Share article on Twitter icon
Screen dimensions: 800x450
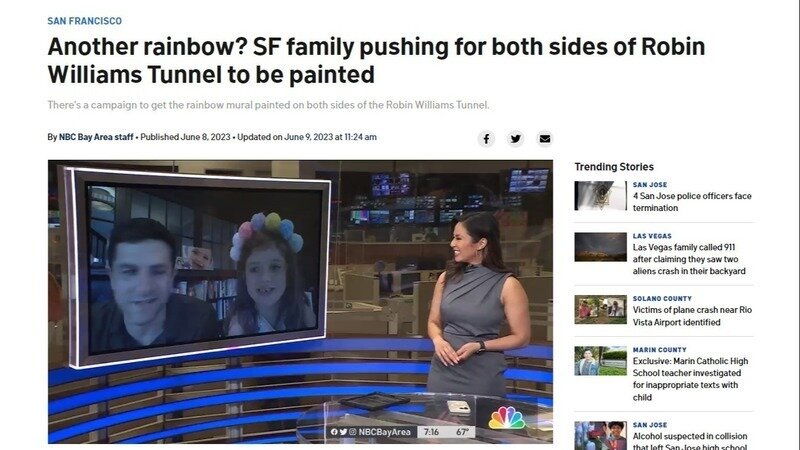516,138
